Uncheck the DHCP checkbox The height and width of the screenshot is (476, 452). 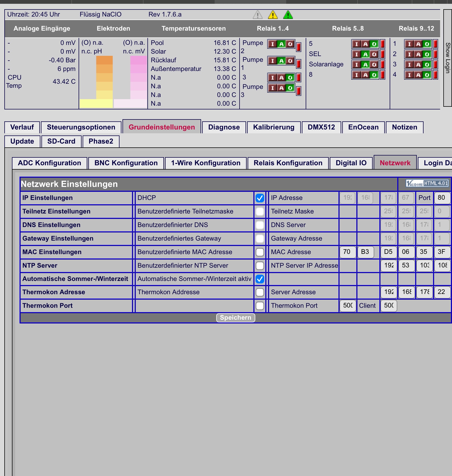pos(260,198)
